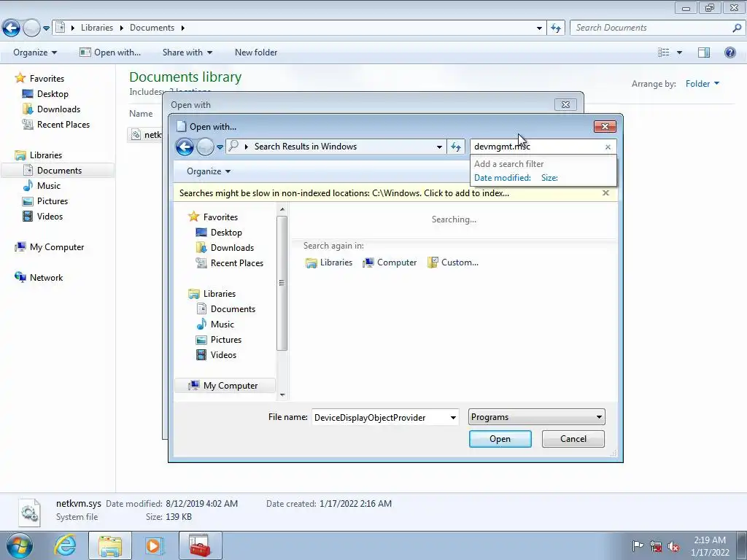This screenshot has height=560, width=747.
Task: Expand the Search Results address dropdown
Action: (439, 147)
